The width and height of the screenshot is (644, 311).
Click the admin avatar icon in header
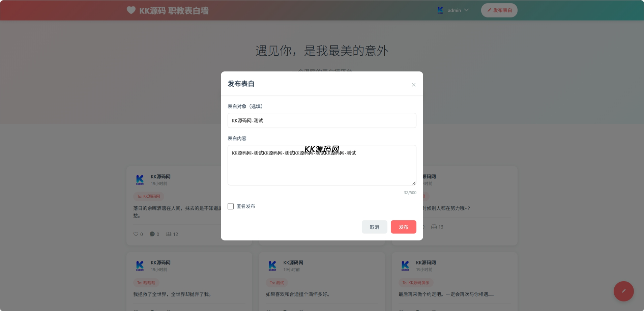(440, 10)
